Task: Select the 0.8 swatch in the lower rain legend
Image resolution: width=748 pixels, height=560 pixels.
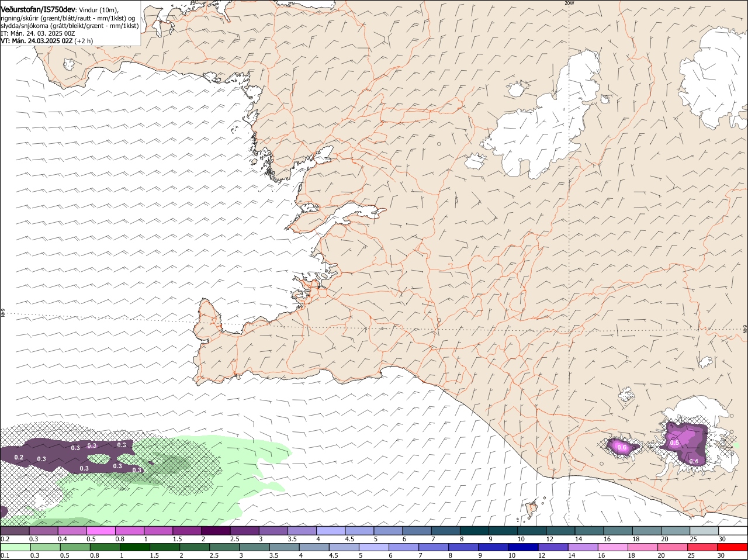Action: 105,547
